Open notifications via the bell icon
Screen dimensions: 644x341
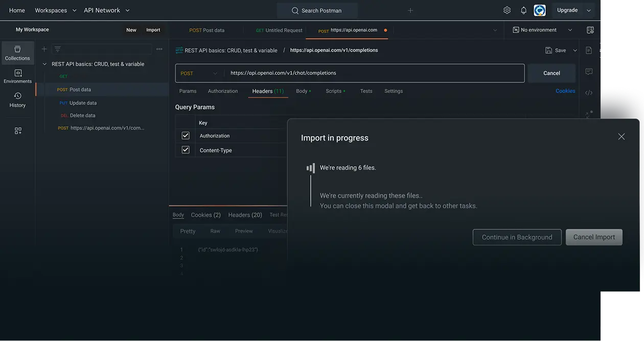click(524, 10)
